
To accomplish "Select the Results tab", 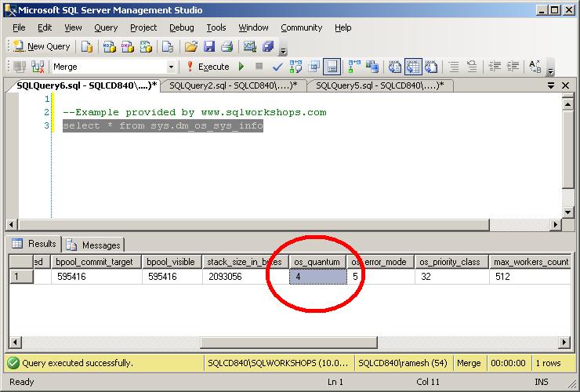I will pos(34,244).
